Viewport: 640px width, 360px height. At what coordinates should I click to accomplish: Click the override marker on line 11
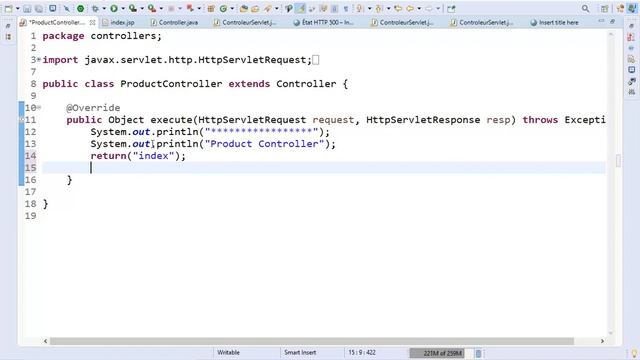point(22,120)
